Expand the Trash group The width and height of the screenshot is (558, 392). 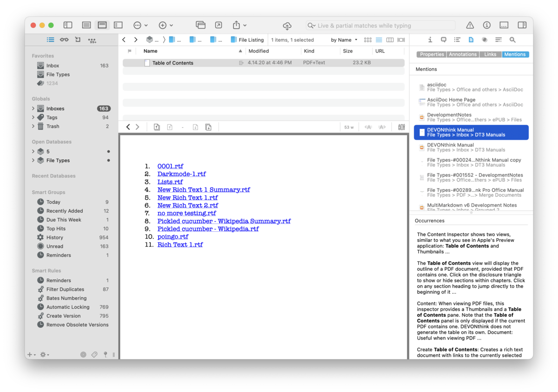pyautogui.click(x=33, y=126)
